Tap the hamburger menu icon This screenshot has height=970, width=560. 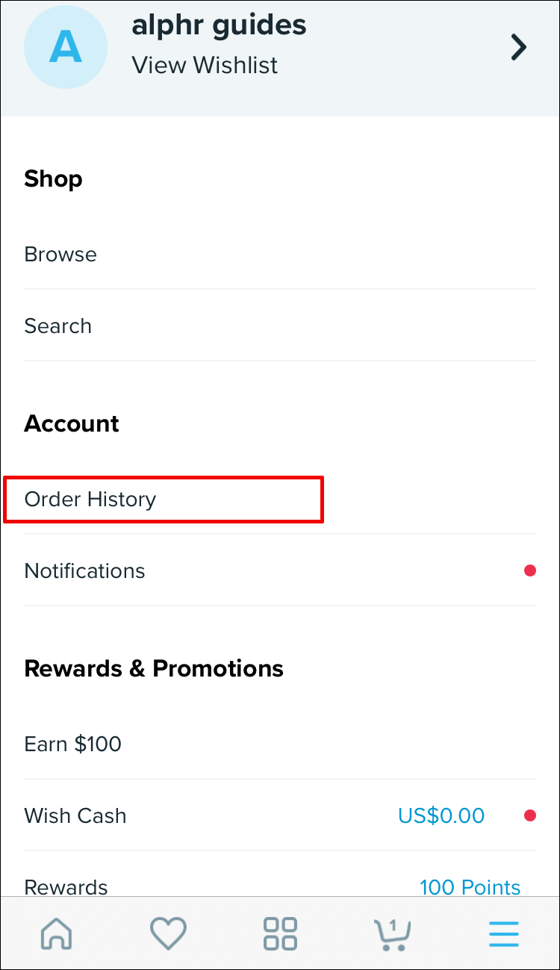click(x=503, y=933)
